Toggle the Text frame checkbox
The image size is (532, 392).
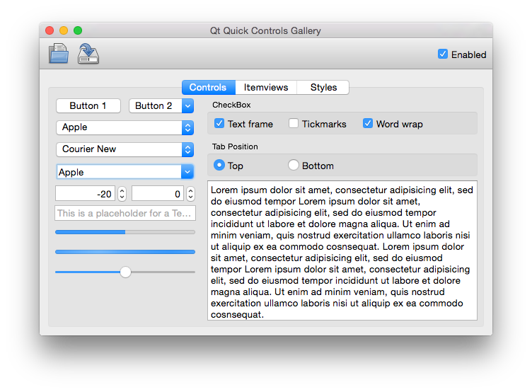(219, 124)
